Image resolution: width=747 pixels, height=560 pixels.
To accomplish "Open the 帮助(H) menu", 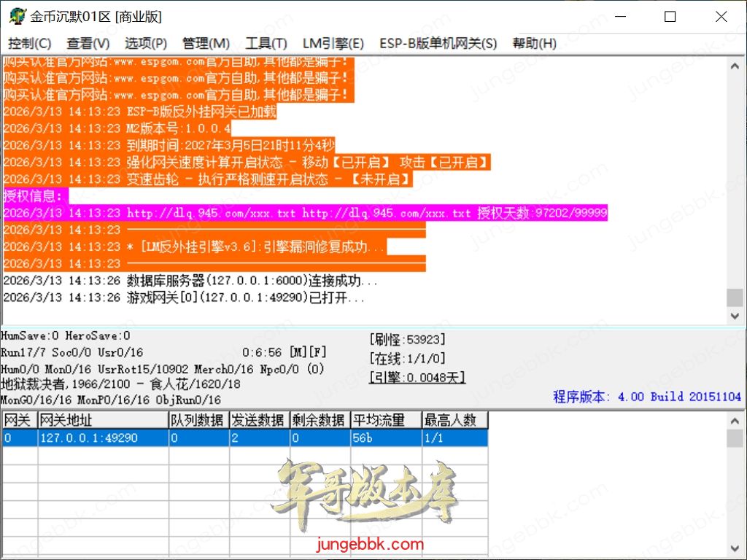I will pyautogui.click(x=534, y=44).
